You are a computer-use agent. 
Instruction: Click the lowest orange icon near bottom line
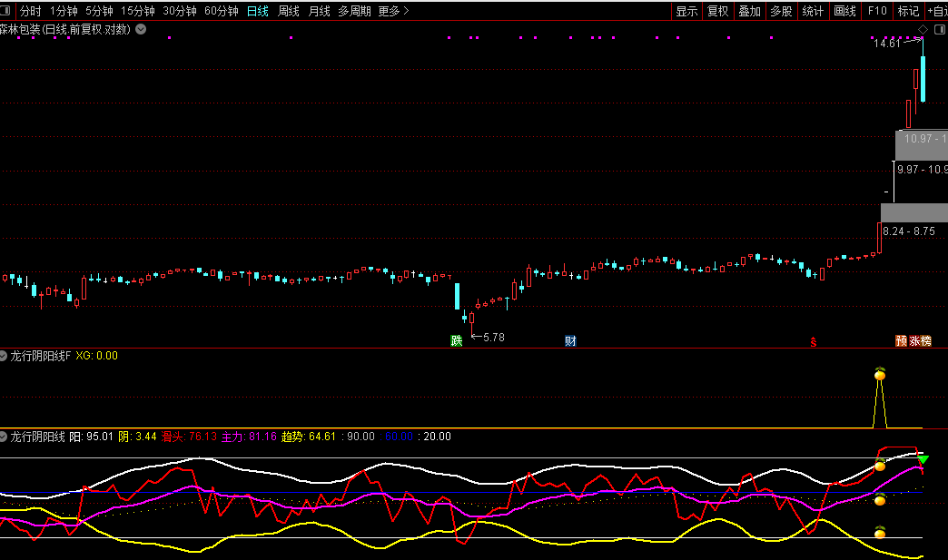880,532
